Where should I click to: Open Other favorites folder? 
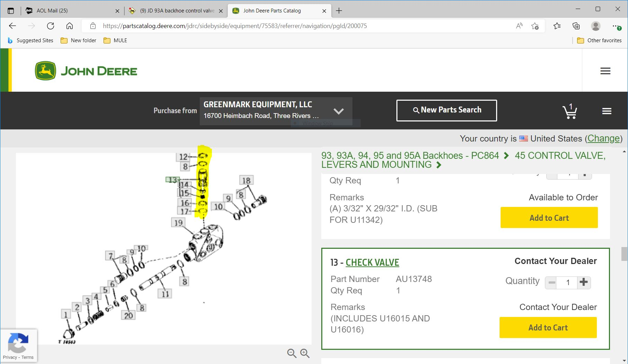(x=599, y=40)
